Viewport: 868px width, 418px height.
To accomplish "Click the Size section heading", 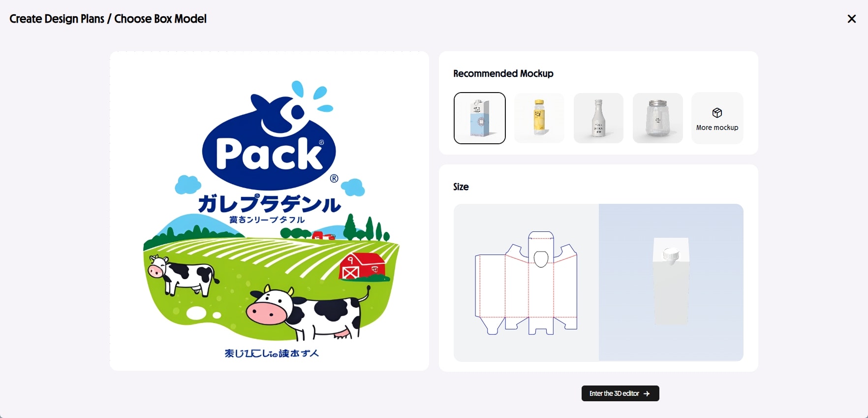I will pyautogui.click(x=461, y=187).
